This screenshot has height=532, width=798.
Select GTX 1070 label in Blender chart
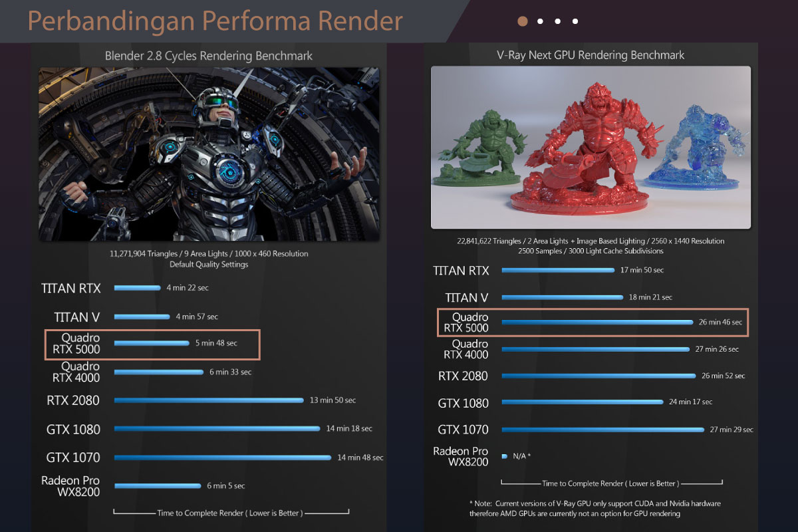click(x=73, y=458)
